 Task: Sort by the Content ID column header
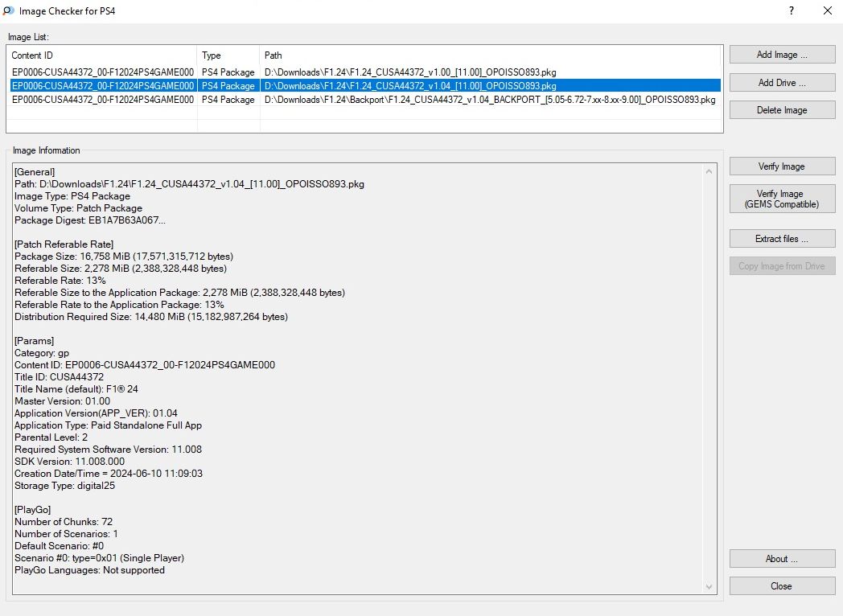click(x=101, y=55)
